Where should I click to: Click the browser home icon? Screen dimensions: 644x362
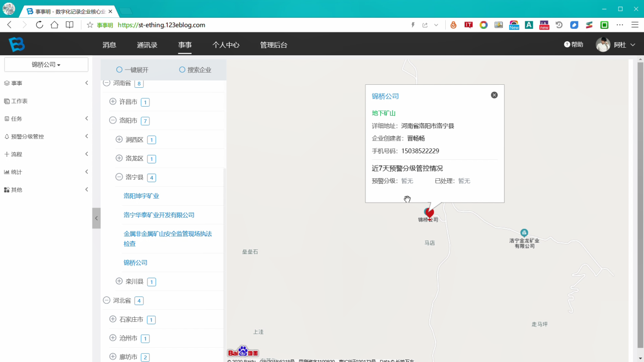tap(54, 25)
